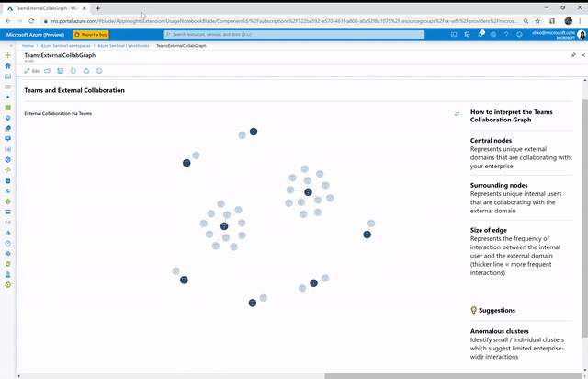Open All services list icon in sidebar

[7, 86]
